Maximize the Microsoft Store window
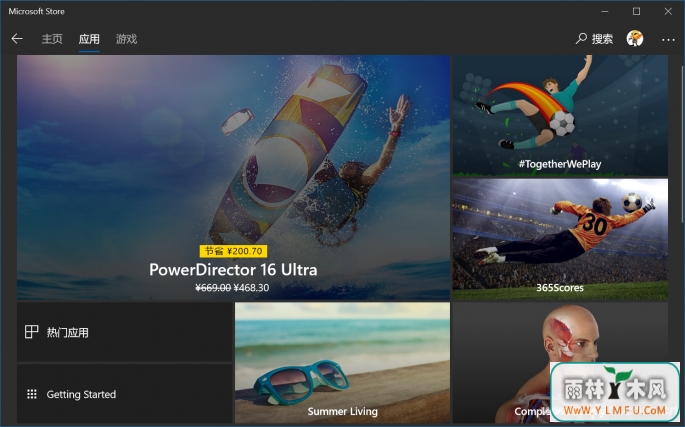 [637, 11]
